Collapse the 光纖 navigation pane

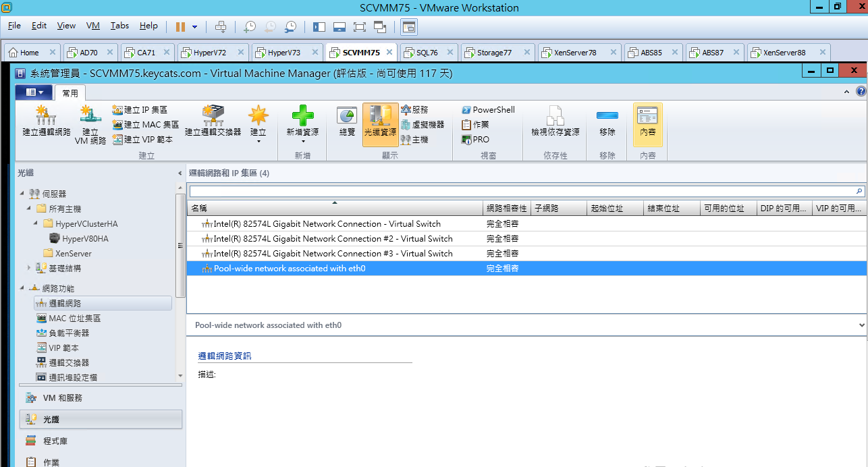click(180, 173)
